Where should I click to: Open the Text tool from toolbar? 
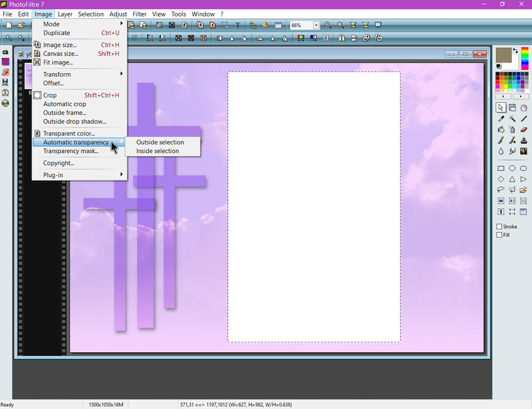pos(238,25)
